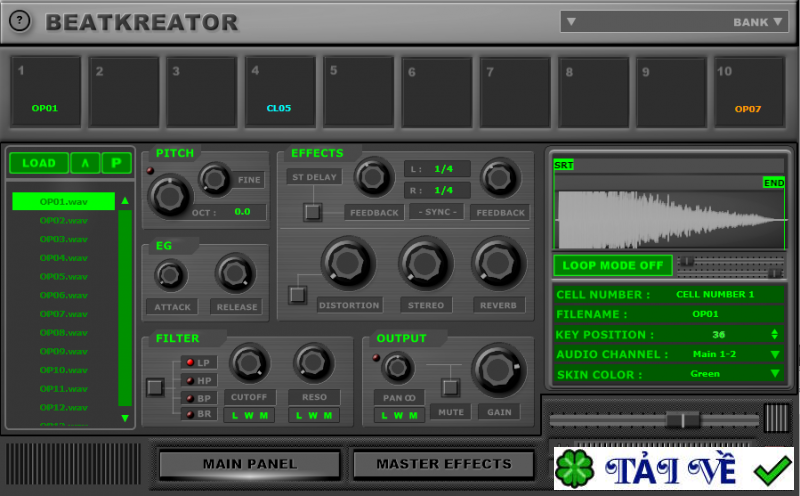Open the help question mark icon
800x496 pixels.
point(20,21)
